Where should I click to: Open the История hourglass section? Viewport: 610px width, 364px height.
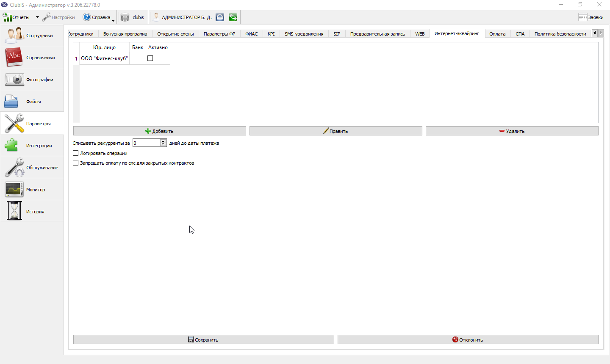point(32,212)
